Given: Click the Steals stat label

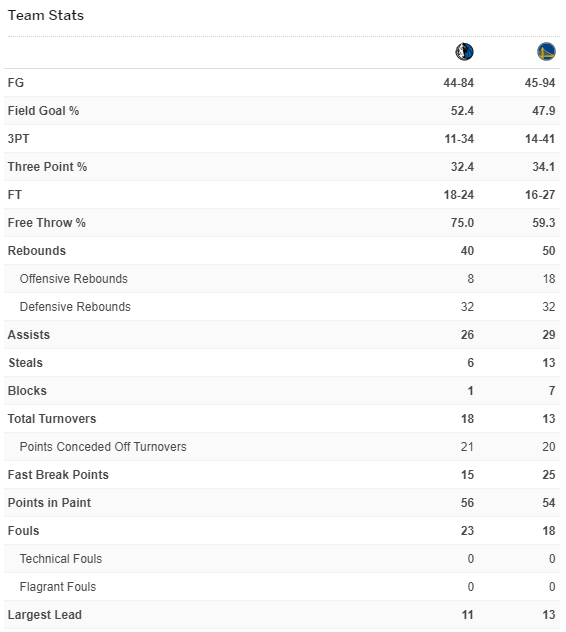Looking at the screenshot, I should coord(25,363).
